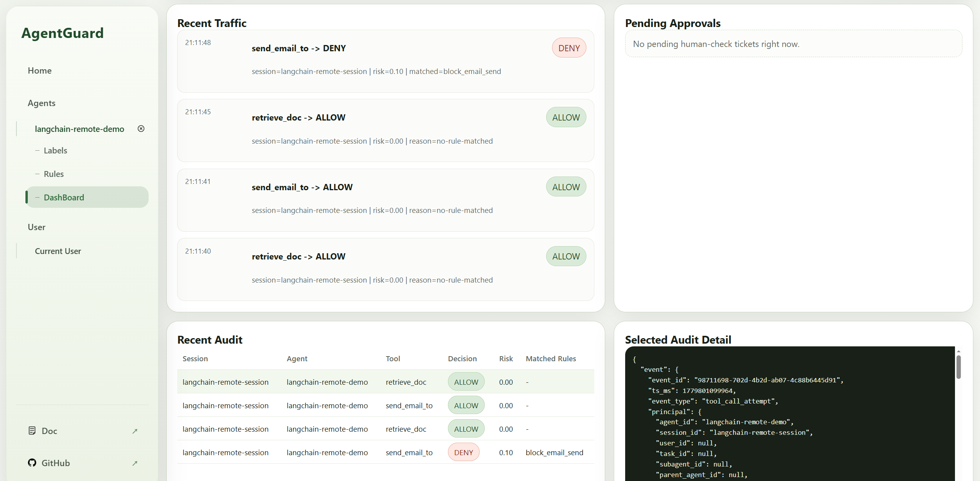Click the Selected Audit Detail heading
Viewport: 980px width, 481px height.
[x=678, y=340]
